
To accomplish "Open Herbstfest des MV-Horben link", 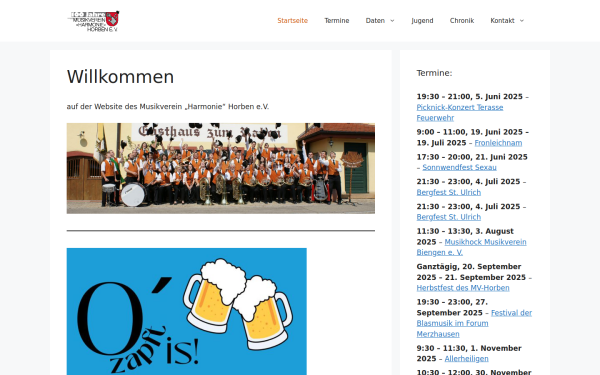I will click(463, 288).
